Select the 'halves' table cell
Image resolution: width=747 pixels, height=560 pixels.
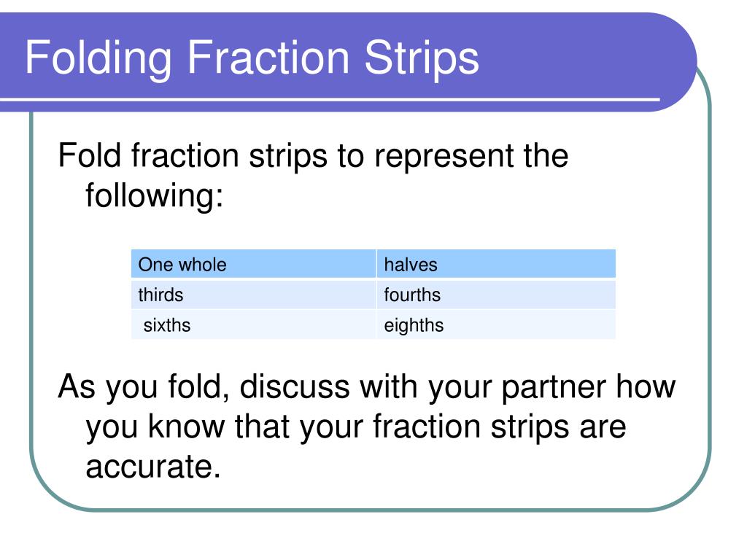coord(496,264)
